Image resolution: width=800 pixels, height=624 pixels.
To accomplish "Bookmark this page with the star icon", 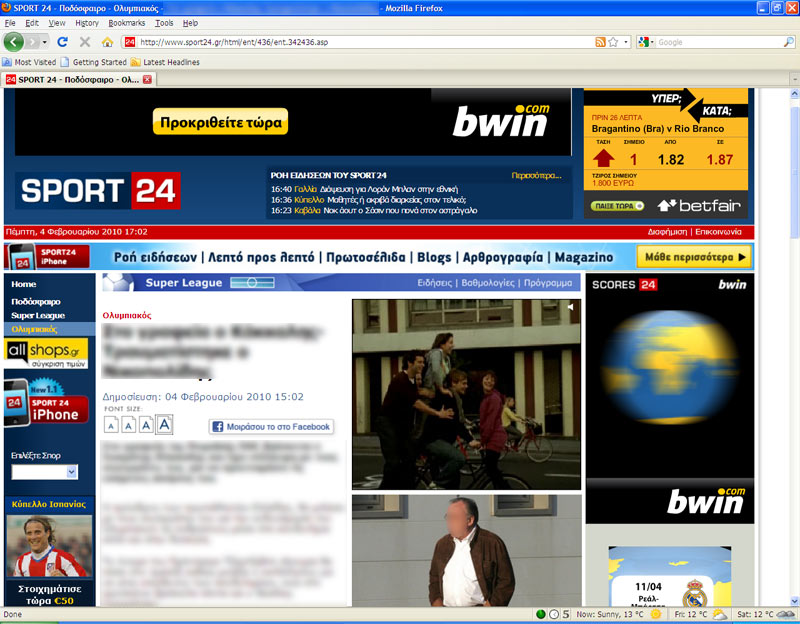I will tap(613, 42).
